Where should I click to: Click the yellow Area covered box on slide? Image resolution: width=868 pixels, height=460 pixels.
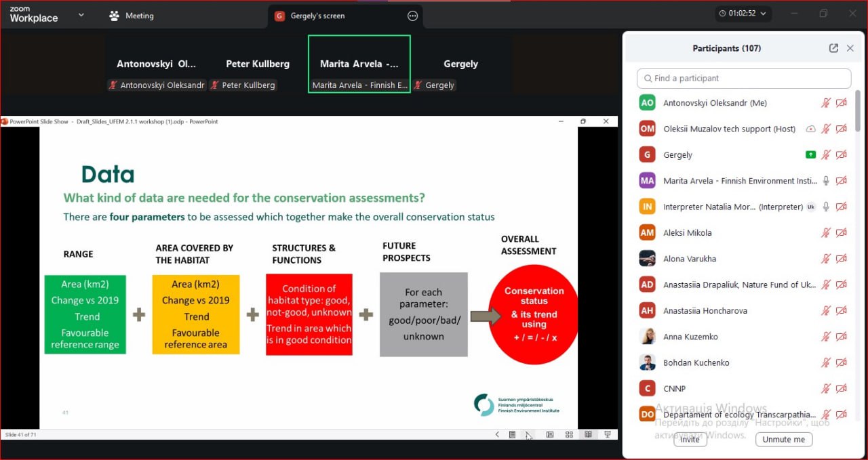pos(196,314)
